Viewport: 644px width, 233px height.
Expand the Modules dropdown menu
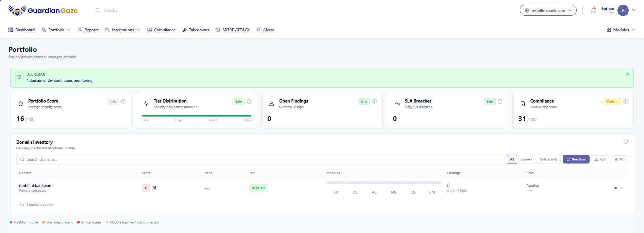point(621,30)
